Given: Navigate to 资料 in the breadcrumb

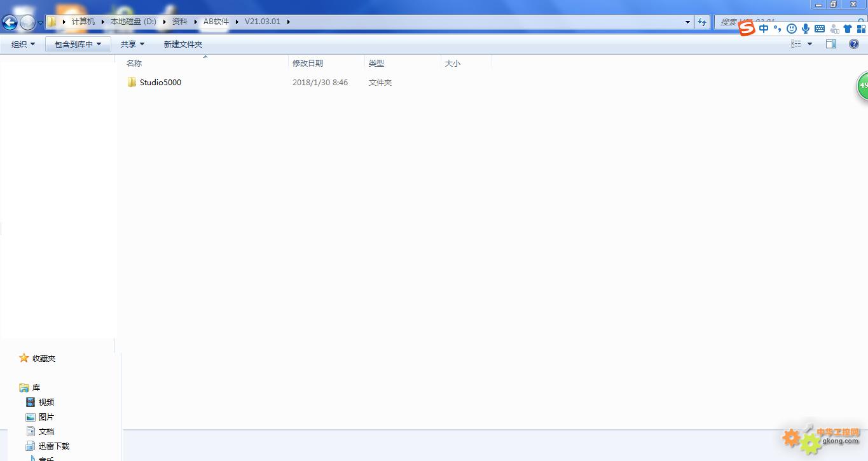Looking at the screenshot, I should click(x=180, y=22).
